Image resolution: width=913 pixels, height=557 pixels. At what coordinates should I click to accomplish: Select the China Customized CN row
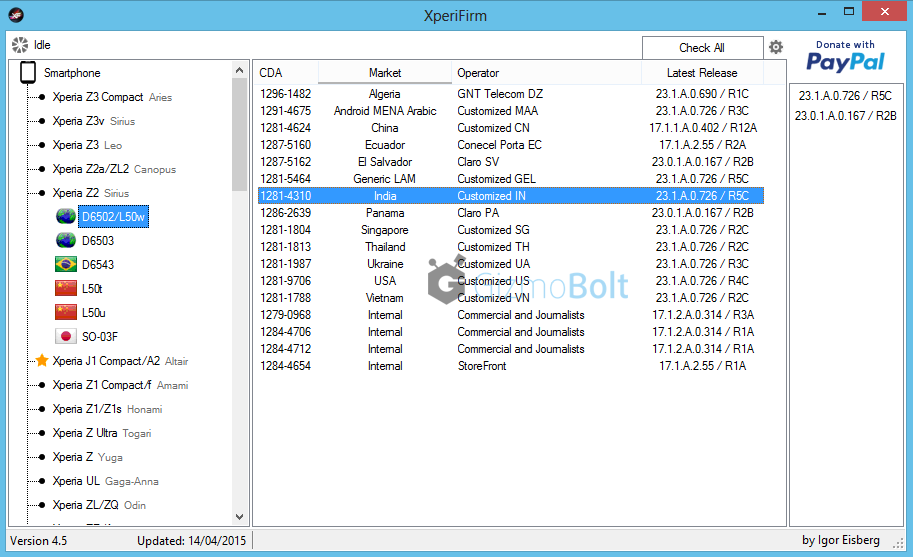tap(511, 127)
